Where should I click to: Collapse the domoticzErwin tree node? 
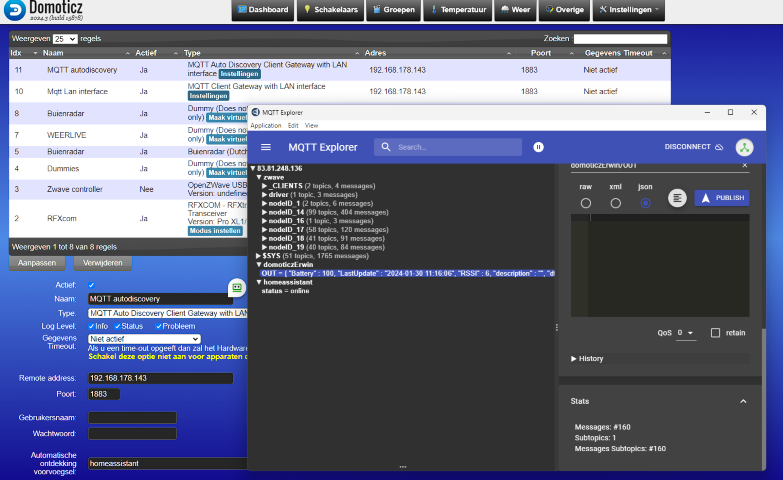pos(259,265)
